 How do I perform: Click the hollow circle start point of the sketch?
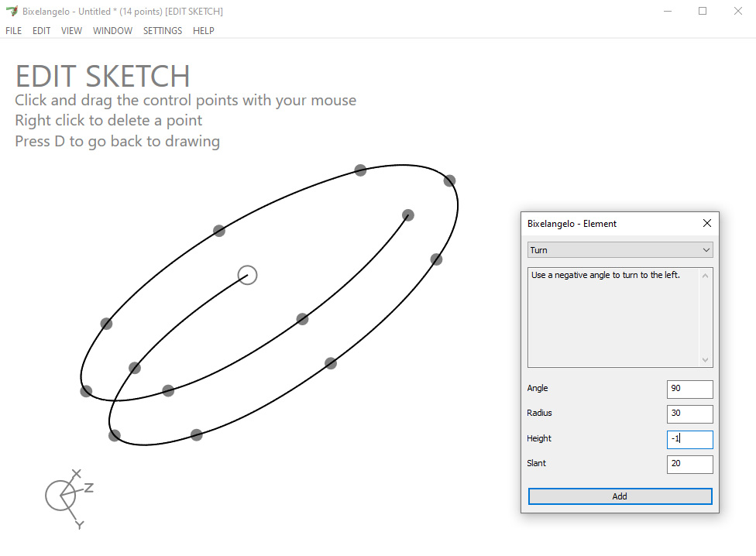tap(247, 275)
